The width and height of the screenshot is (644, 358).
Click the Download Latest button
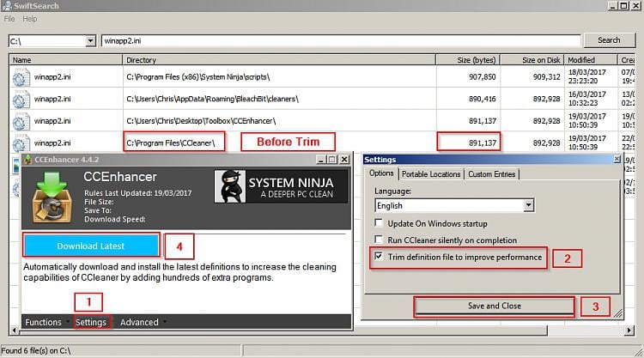click(x=91, y=246)
